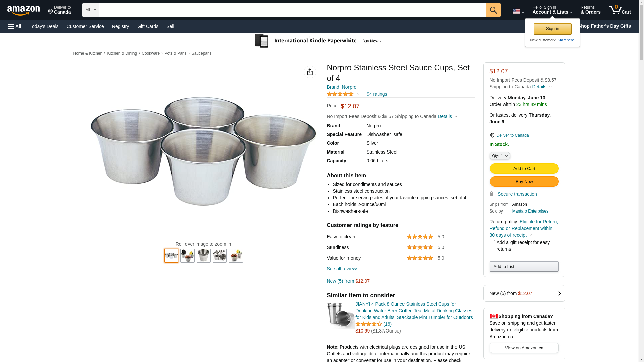Click the Add to Cart button
This screenshot has width=644, height=362.
click(x=524, y=168)
